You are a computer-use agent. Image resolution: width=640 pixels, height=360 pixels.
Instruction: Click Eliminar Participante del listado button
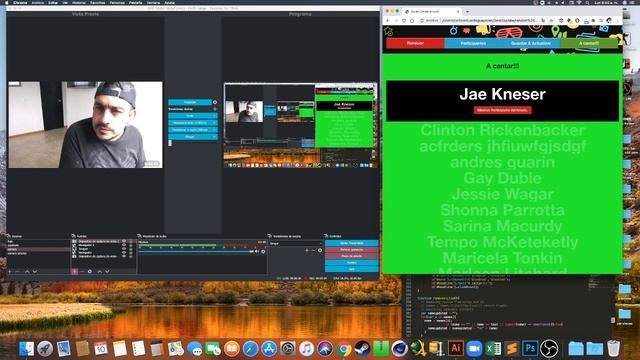tap(502, 110)
